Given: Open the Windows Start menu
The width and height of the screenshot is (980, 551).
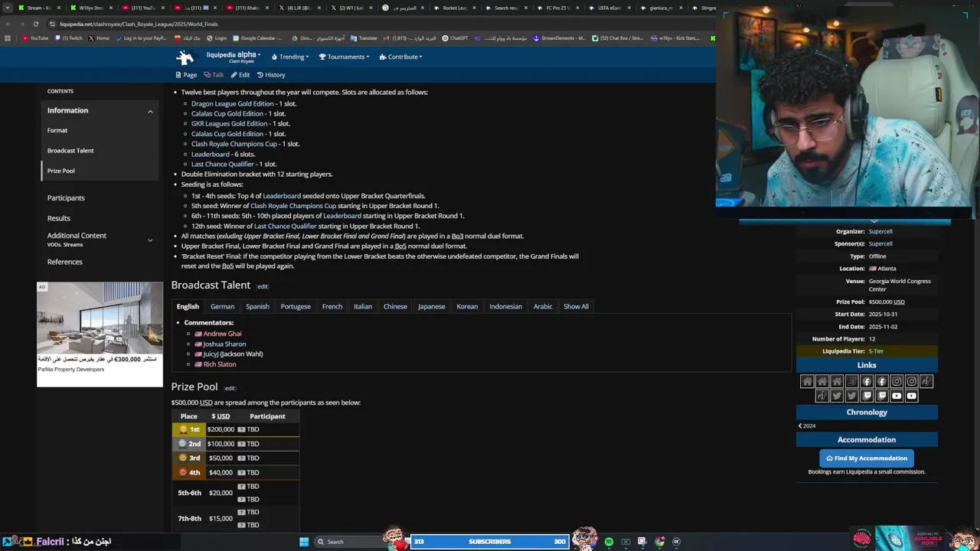Looking at the screenshot, I should (x=304, y=542).
